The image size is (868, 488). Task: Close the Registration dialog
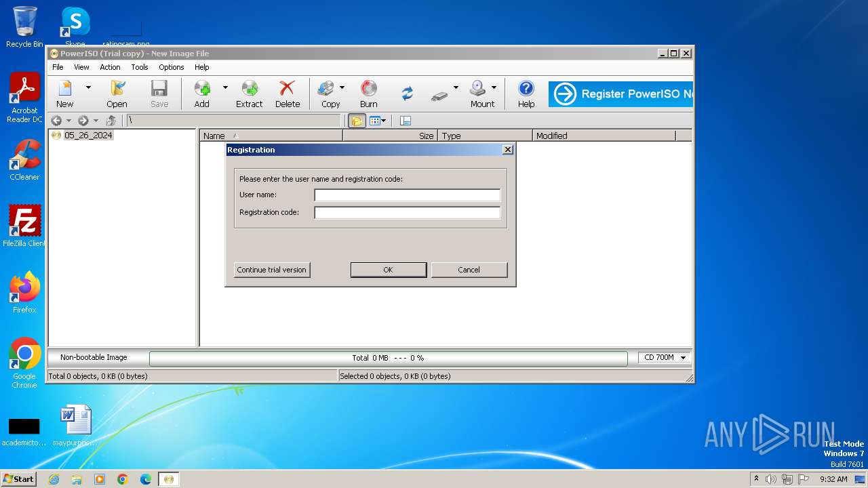507,150
